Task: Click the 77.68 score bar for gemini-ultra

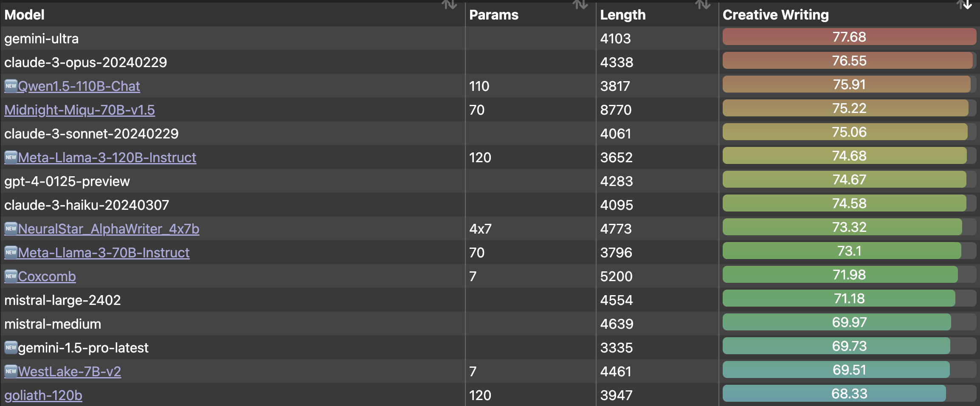Action: coord(849,37)
